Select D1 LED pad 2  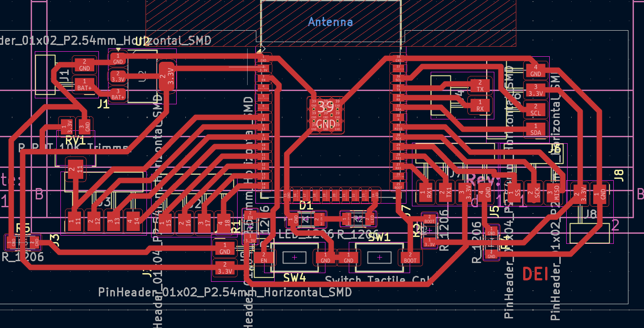[319, 219]
